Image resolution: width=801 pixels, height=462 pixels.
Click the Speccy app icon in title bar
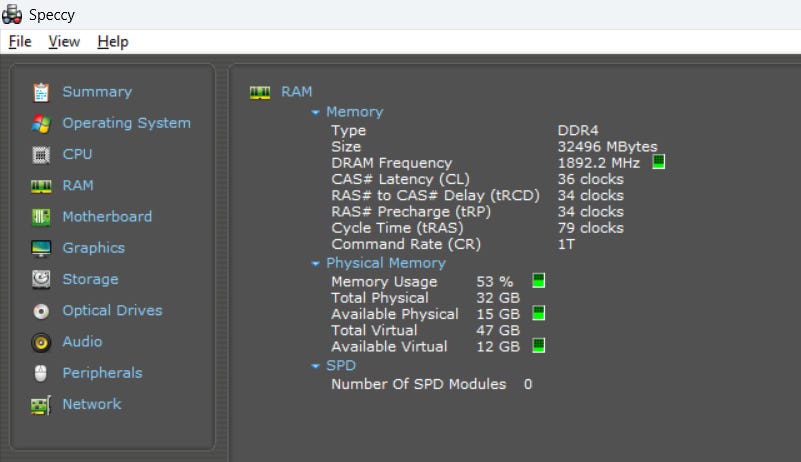point(12,14)
